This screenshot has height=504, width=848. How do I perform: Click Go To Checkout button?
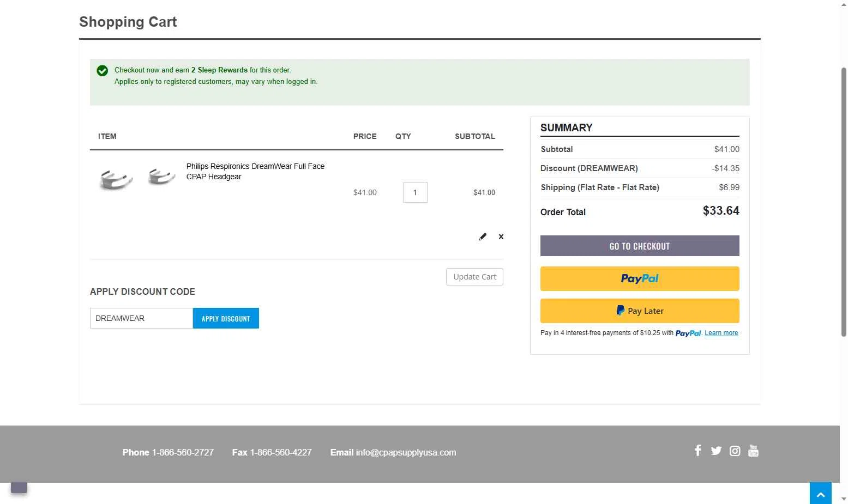coord(640,246)
